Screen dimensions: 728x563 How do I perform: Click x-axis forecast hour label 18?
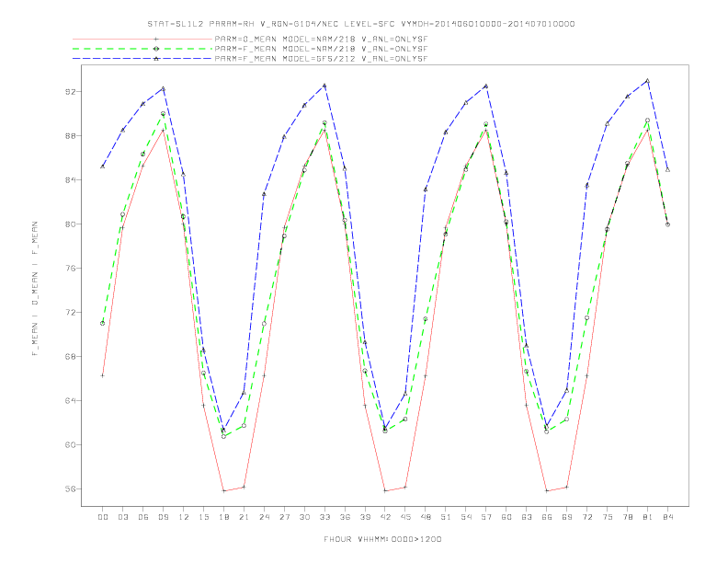tap(223, 517)
